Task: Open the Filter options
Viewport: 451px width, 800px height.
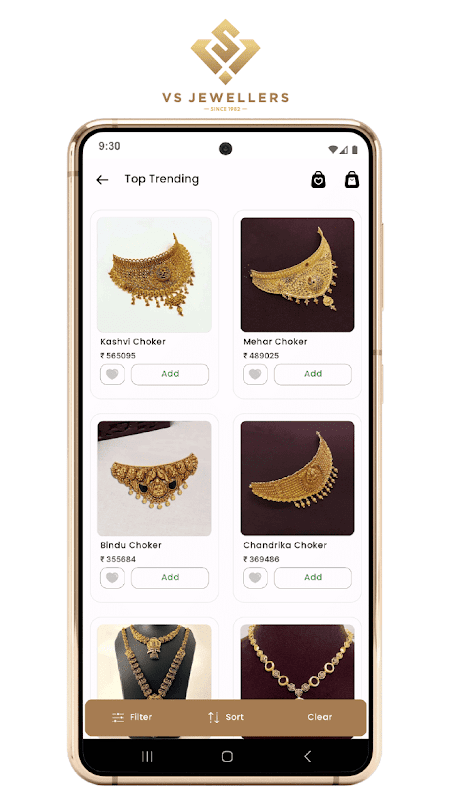Action: click(x=132, y=717)
